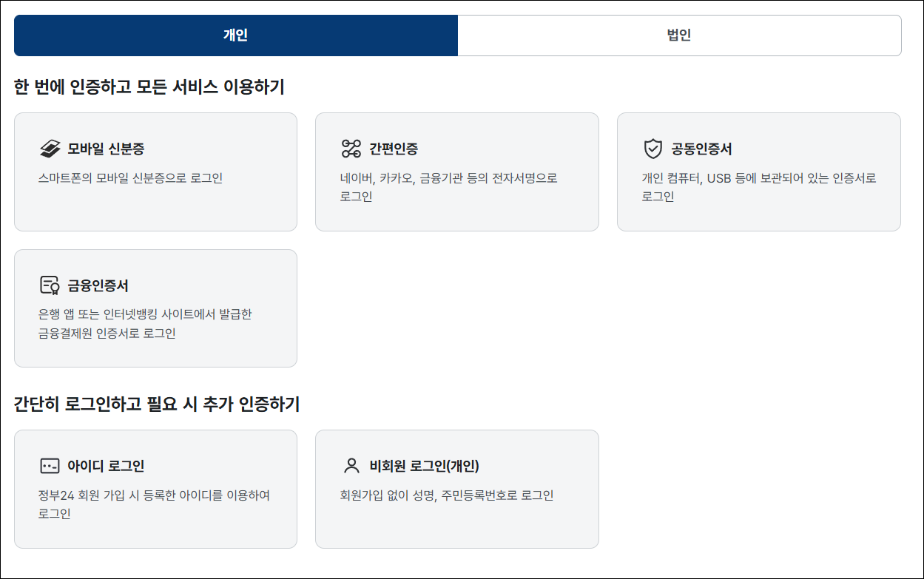Click heading '한 번에 인증하고 모든 서비스 이용하기'
The width and height of the screenshot is (924, 579).
149,87
